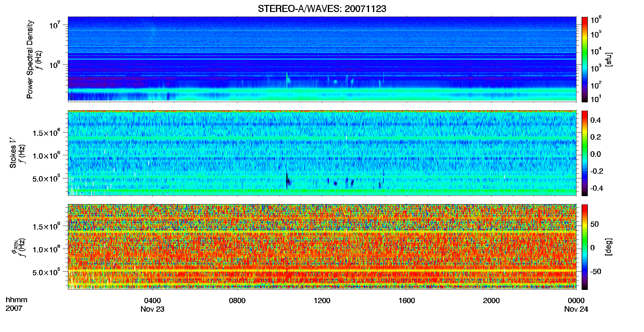Click the 0800 time axis label
Screen dimensions: 644x332
tap(237, 301)
